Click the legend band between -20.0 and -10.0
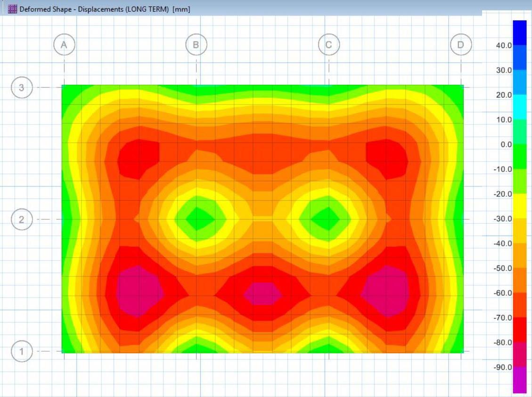The width and height of the screenshot is (532, 397). pyautogui.click(x=519, y=181)
